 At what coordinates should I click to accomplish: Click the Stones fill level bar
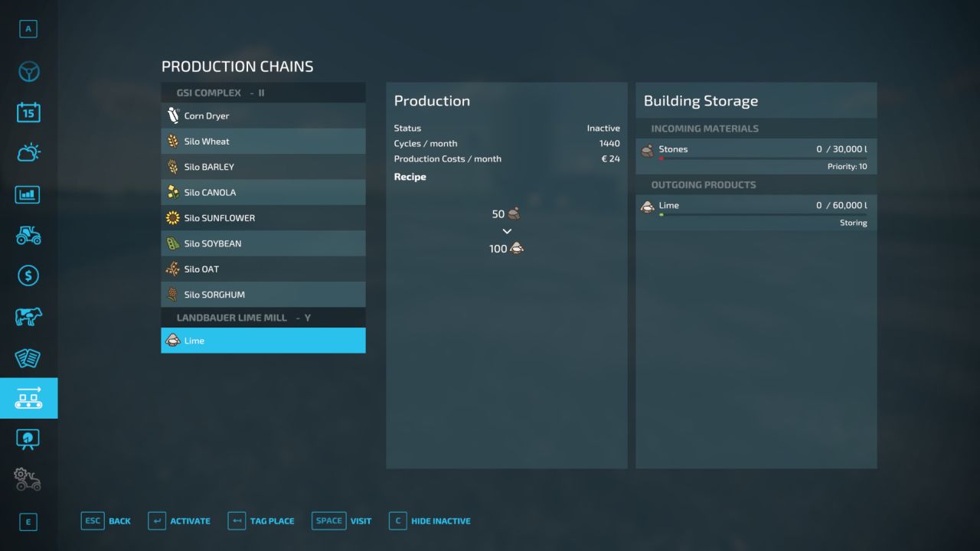(x=763, y=159)
